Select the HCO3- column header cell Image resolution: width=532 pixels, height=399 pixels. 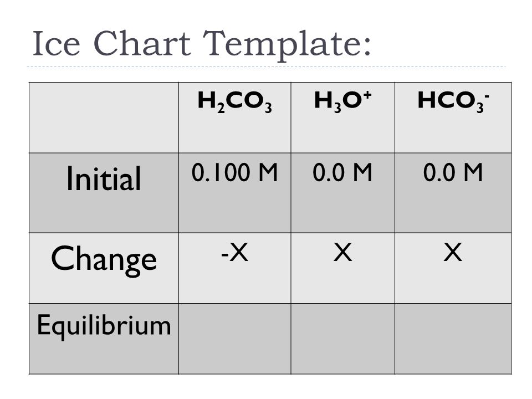pyautogui.click(x=453, y=117)
